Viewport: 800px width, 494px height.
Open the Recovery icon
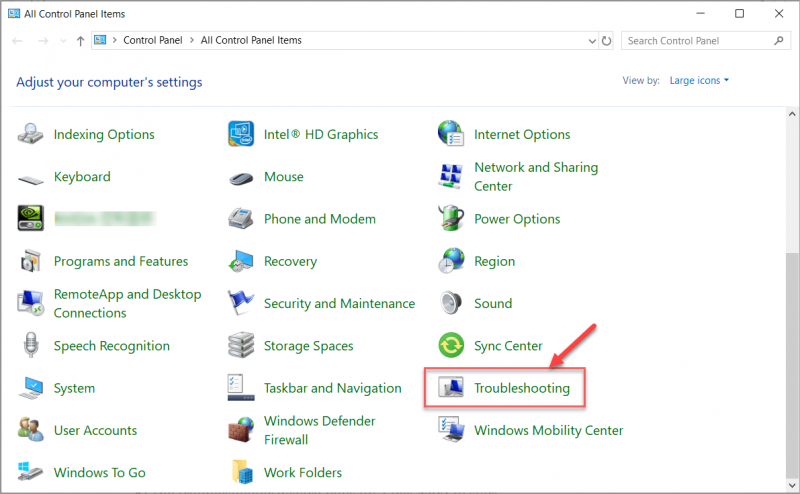(241, 261)
